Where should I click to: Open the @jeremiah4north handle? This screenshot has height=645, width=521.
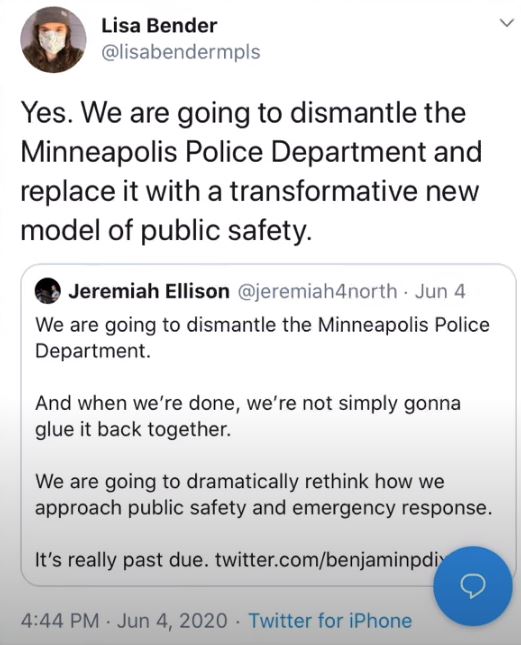317,291
